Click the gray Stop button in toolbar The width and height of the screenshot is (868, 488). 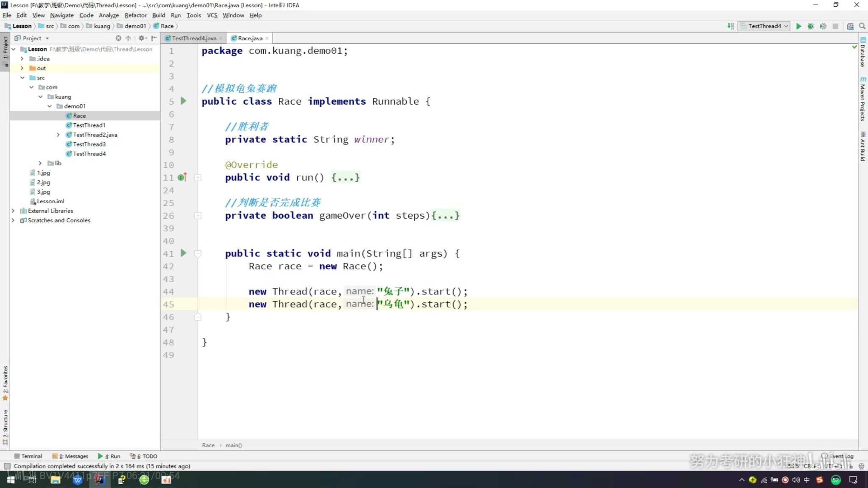(835, 26)
